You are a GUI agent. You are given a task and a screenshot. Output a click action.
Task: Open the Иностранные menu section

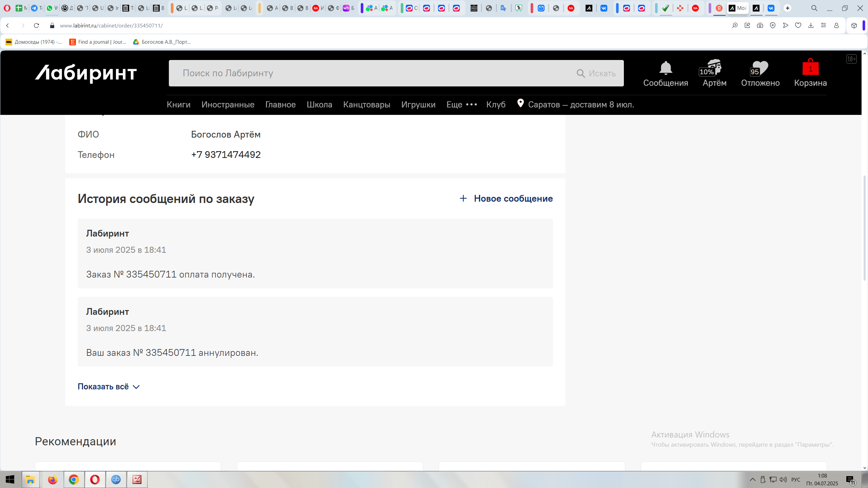pyautogui.click(x=228, y=104)
